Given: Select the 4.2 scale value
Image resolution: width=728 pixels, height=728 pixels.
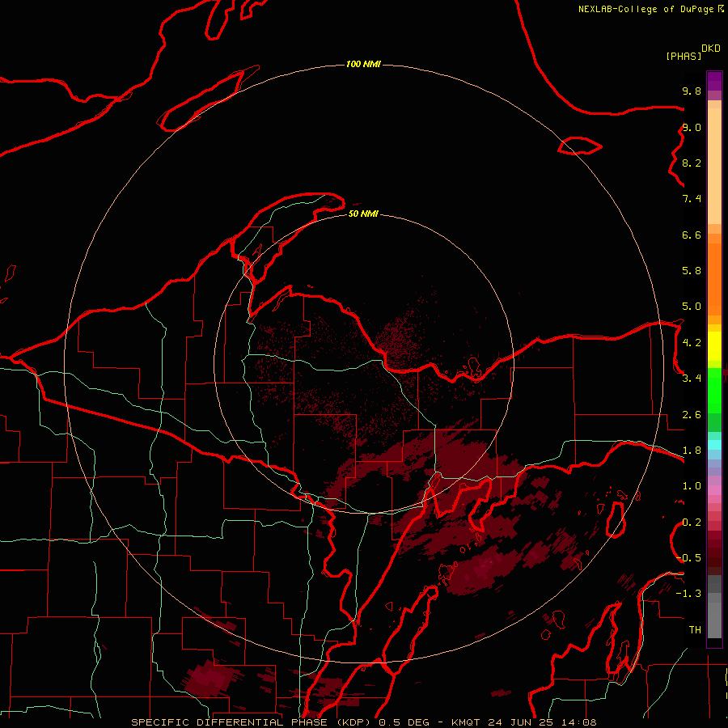Looking at the screenshot, I should pos(692,343).
